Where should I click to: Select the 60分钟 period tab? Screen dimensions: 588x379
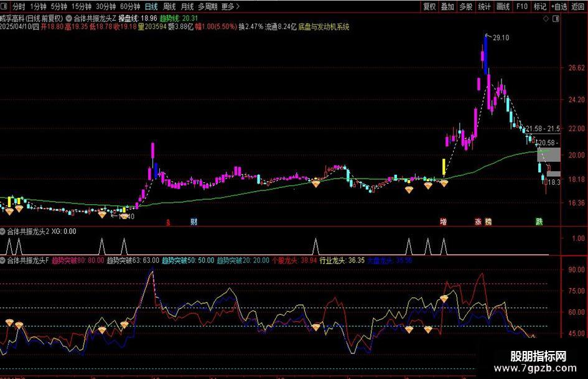(x=130, y=6)
